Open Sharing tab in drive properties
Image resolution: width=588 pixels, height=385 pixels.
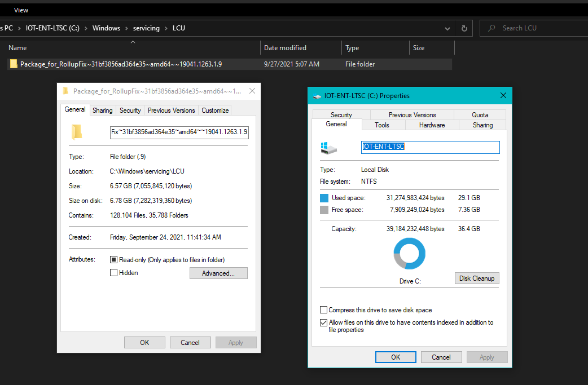click(x=482, y=125)
